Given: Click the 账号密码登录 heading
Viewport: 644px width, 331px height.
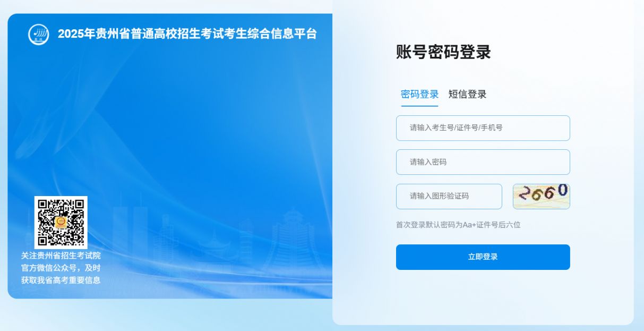Looking at the screenshot, I should (443, 52).
